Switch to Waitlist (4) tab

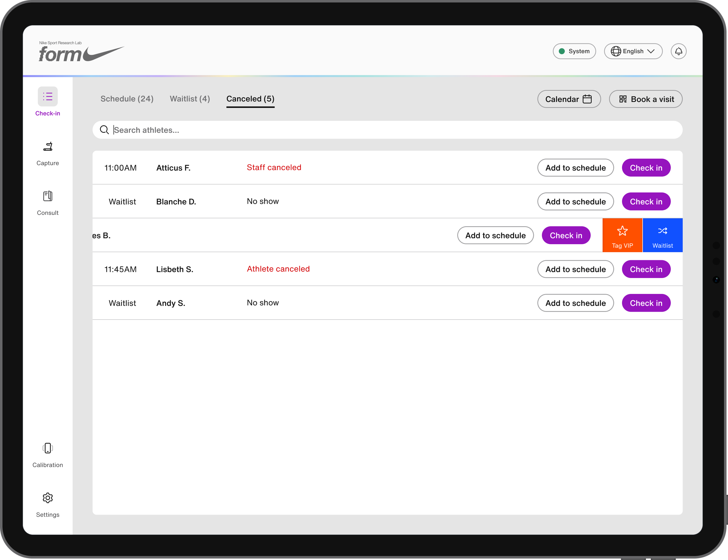pyautogui.click(x=190, y=99)
